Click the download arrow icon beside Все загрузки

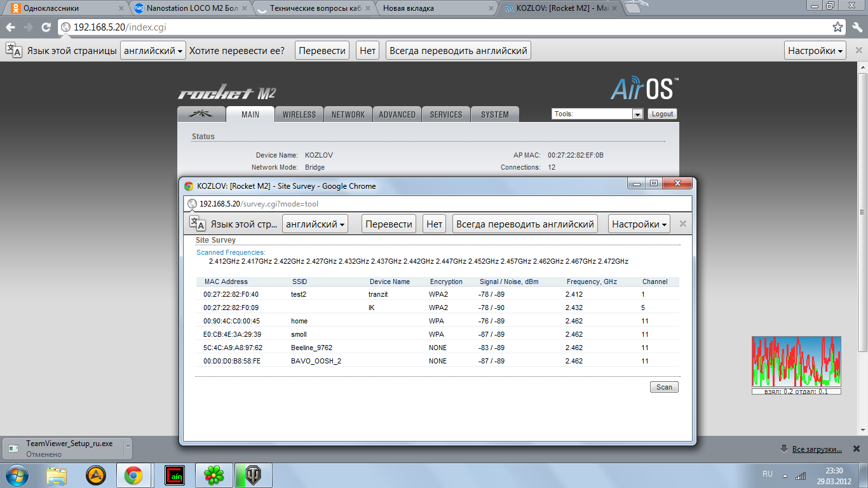point(785,449)
